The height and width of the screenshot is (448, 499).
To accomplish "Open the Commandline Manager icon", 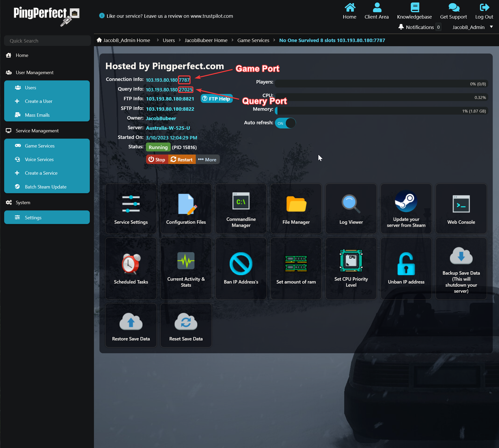I will pos(241,201).
